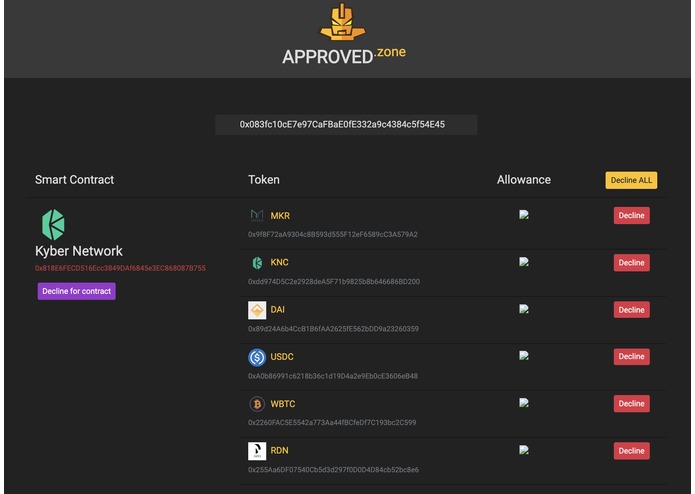Click the APPROVED.zone robot logo

[343, 22]
